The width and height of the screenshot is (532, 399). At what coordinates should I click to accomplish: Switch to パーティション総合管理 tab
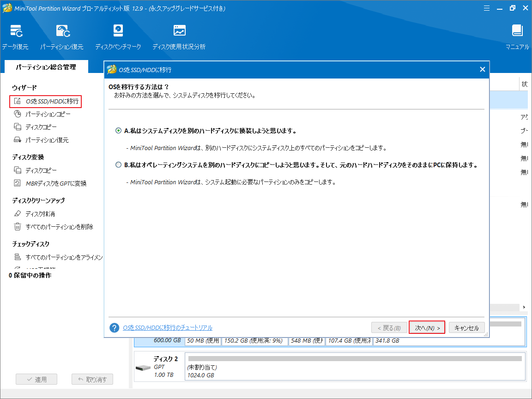click(46, 67)
